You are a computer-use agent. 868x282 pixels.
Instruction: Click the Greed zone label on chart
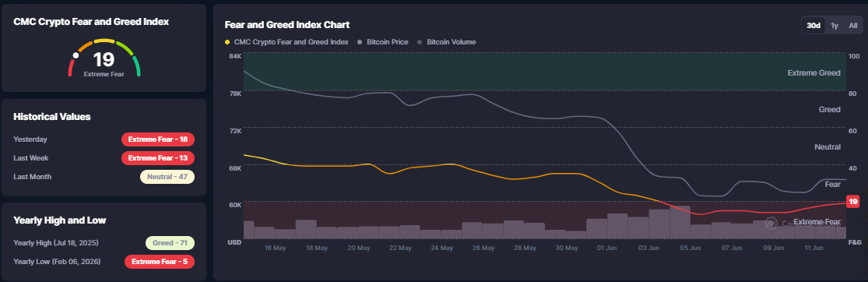[x=829, y=110]
